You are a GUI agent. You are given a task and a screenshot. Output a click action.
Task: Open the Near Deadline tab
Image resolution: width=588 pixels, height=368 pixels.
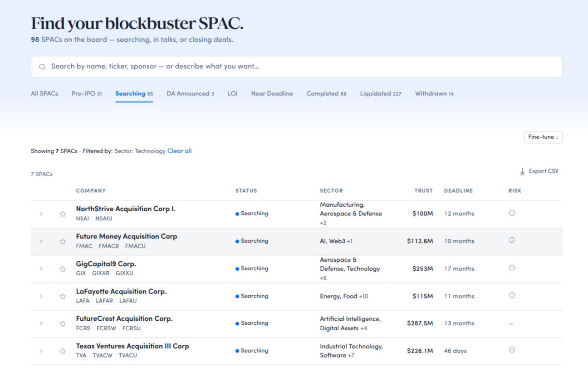tap(272, 94)
